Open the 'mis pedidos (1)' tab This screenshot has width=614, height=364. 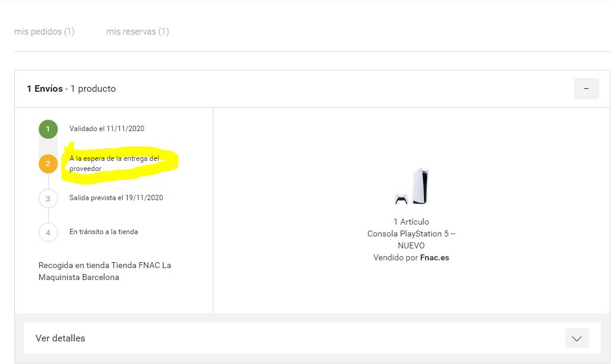(44, 32)
